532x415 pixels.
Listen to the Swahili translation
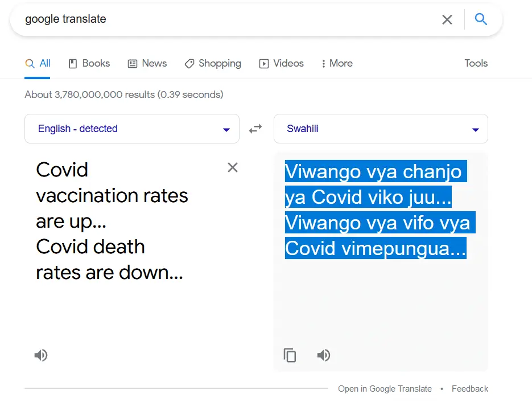[324, 356]
